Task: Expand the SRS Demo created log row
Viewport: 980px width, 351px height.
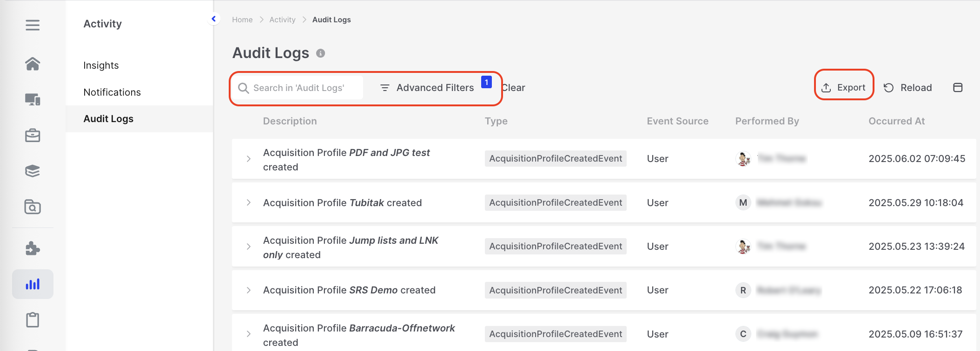Action: (x=249, y=290)
